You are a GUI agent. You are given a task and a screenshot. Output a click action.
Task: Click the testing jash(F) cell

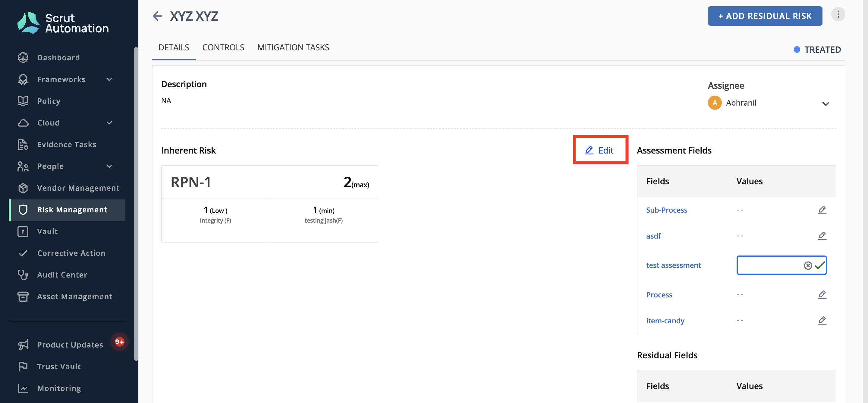[324, 220]
